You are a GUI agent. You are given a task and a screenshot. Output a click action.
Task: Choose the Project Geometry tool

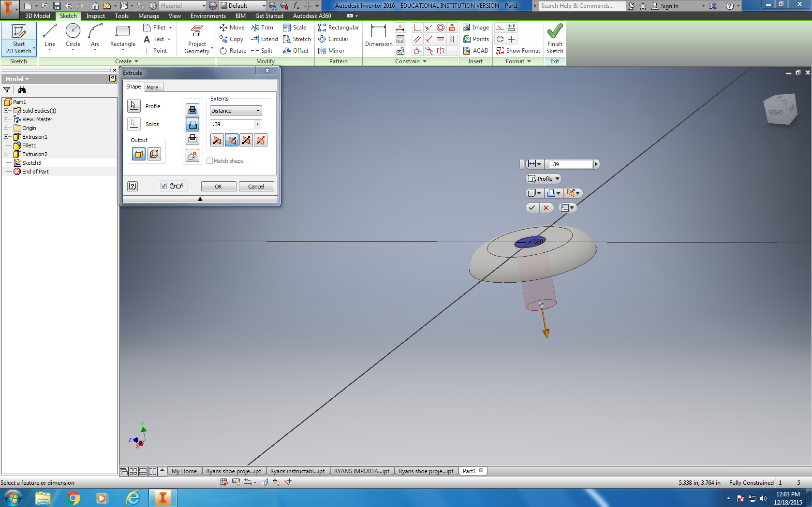click(197, 39)
